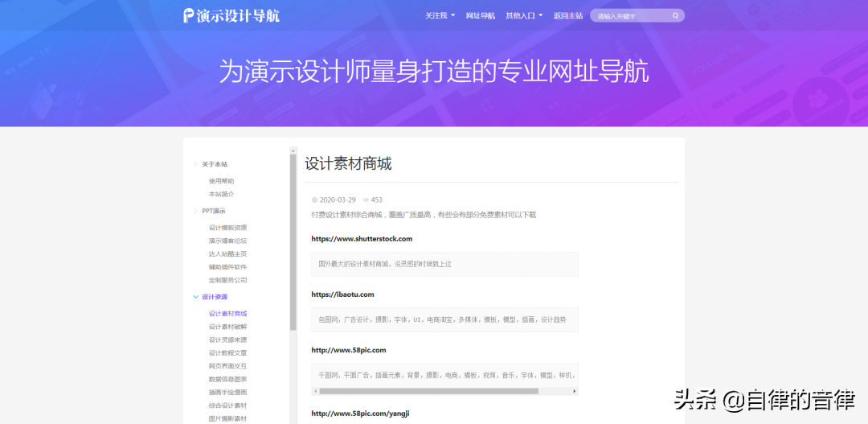Viewport: 868px width, 424px height.
Task: Open the https://ibaotu.com link
Action: 342,294
